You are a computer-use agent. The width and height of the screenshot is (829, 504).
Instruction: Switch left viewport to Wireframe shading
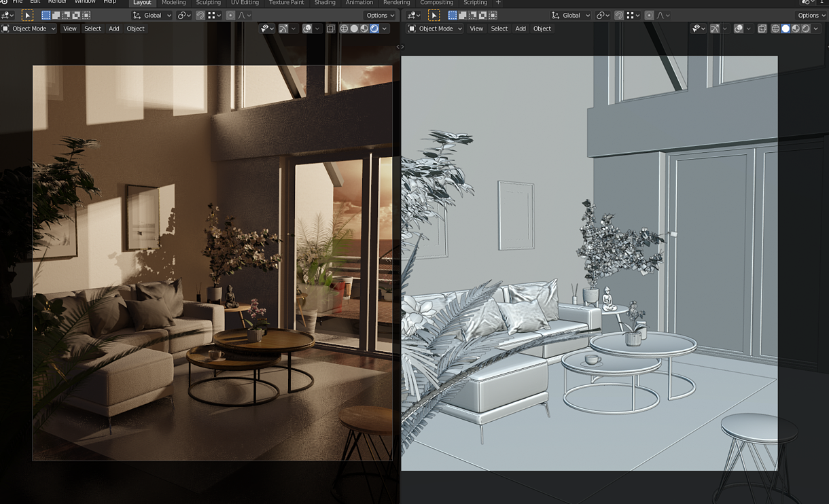click(x=344, y=29)
